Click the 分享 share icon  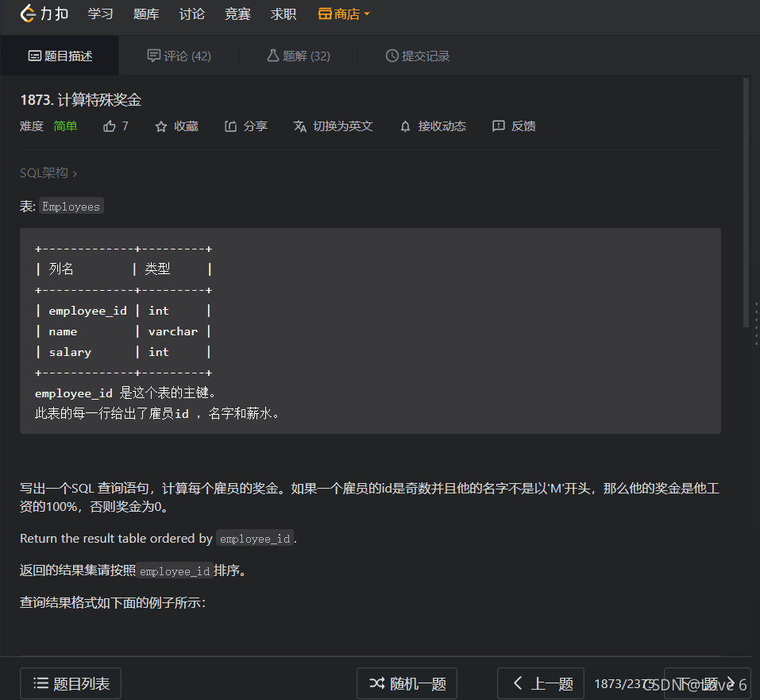231,126
